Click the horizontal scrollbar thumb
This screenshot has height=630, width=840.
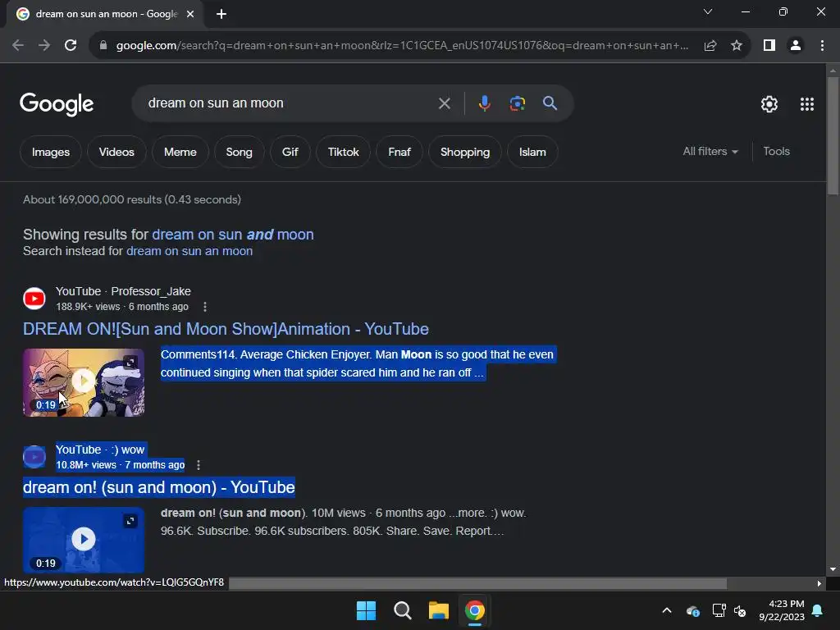[x=477, y=583]
